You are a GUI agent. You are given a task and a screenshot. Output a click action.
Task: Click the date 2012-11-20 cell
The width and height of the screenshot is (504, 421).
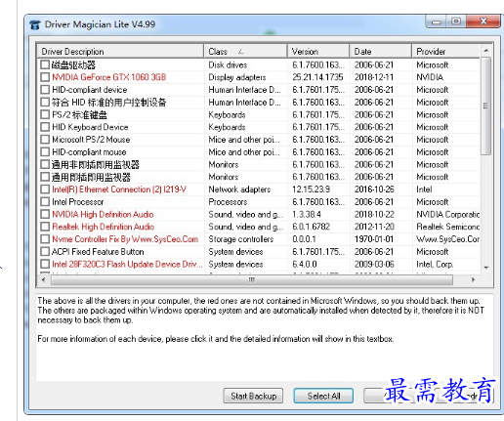click(x=374, y=227)
